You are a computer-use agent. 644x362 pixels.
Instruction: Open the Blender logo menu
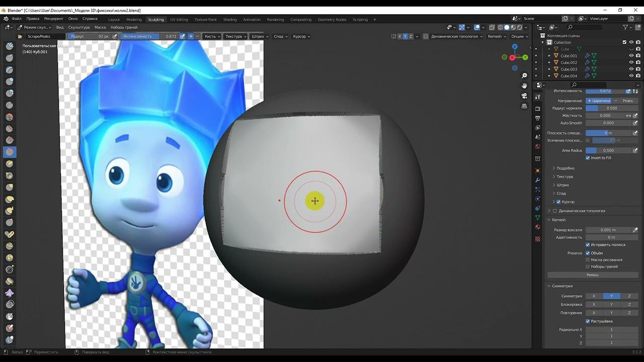(x=6, y=19)
